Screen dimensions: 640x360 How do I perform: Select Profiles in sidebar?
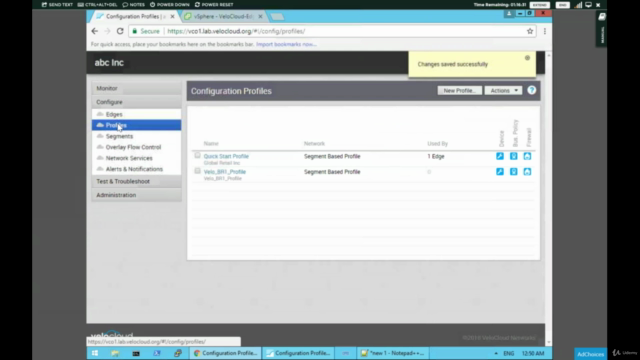136,125
